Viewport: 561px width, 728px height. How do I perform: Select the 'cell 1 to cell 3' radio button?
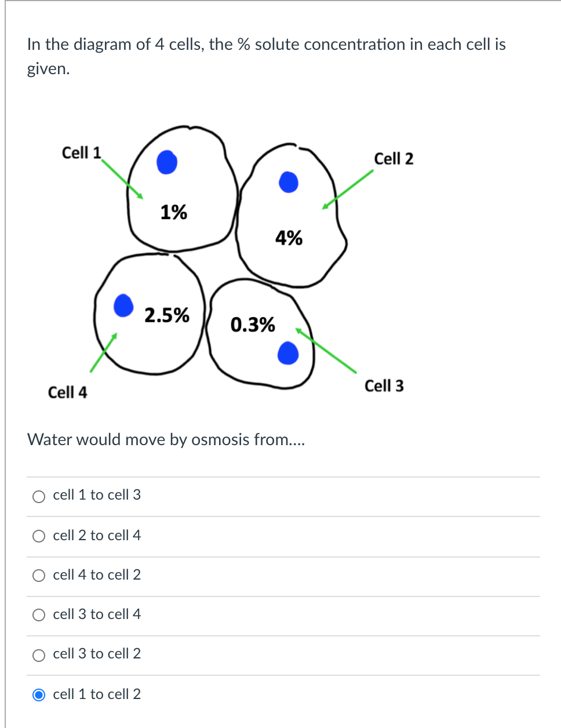click(x=38, y=496)
